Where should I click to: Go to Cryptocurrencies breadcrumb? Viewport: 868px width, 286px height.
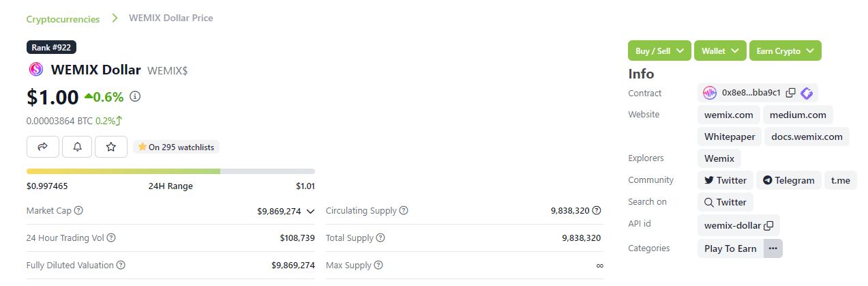(x=63, y=19)
